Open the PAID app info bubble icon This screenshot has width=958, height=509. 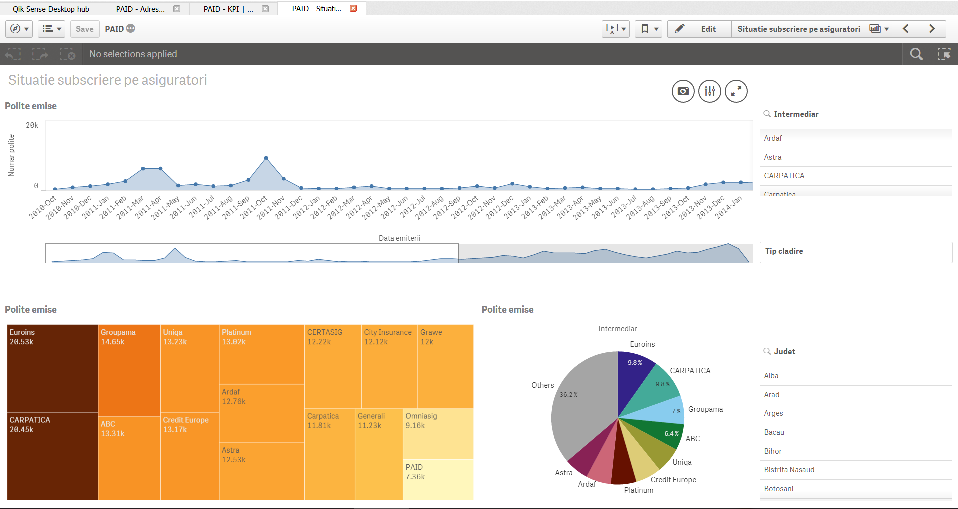[131, 29]
